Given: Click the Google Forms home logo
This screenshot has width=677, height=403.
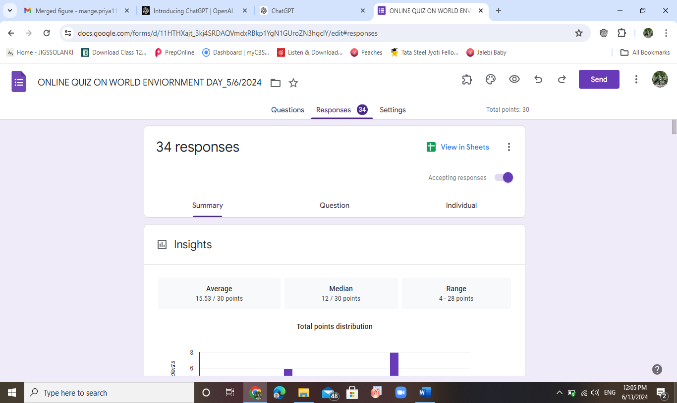Looking at the screenshot, I should click(19, 81).
